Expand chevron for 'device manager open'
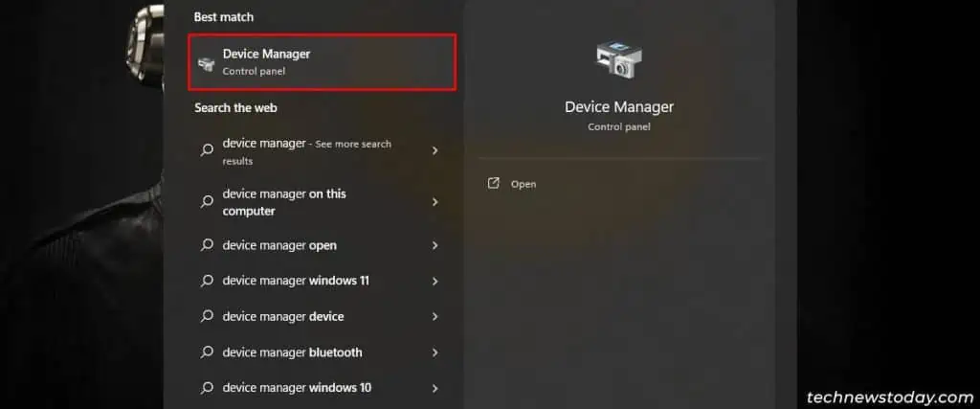The width and height of the screenshot is (980, 409). click(435, 246)
